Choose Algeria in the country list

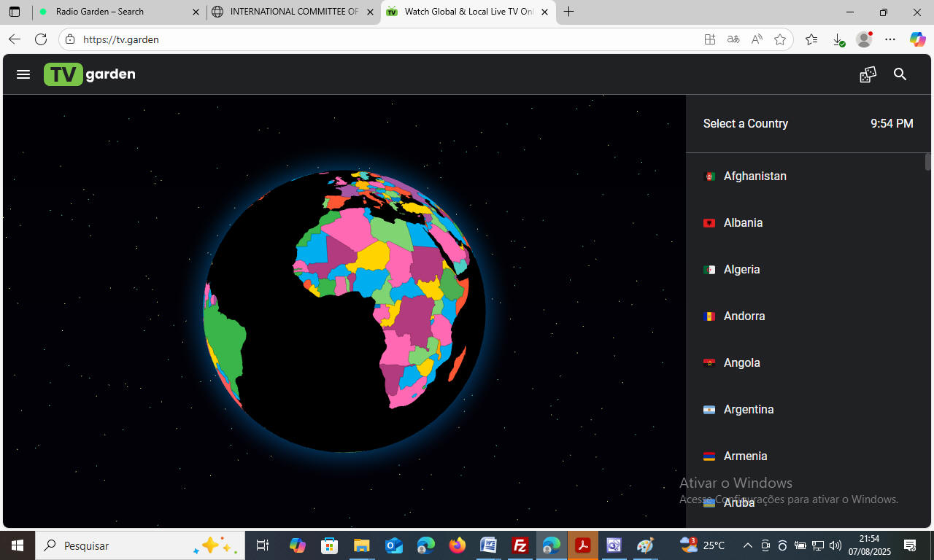(x=741, y=270)
